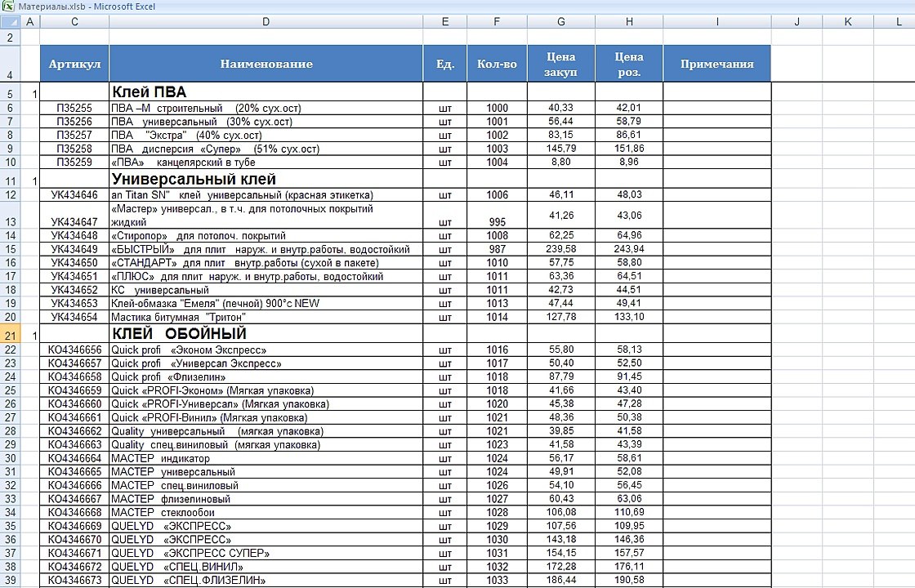The height and width of the screenshot is (588, 915).
Task: Click article cell КО4346656
Action: click(x=74, y=350)
